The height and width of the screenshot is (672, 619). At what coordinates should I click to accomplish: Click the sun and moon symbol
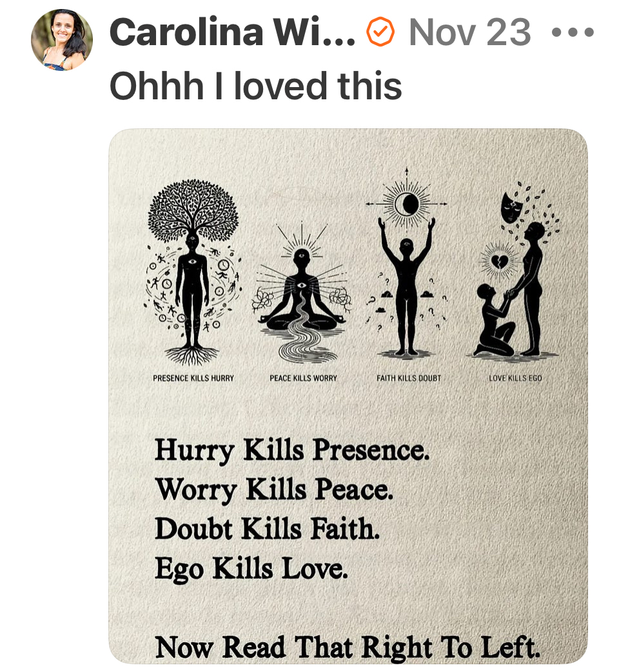point(407,204)
